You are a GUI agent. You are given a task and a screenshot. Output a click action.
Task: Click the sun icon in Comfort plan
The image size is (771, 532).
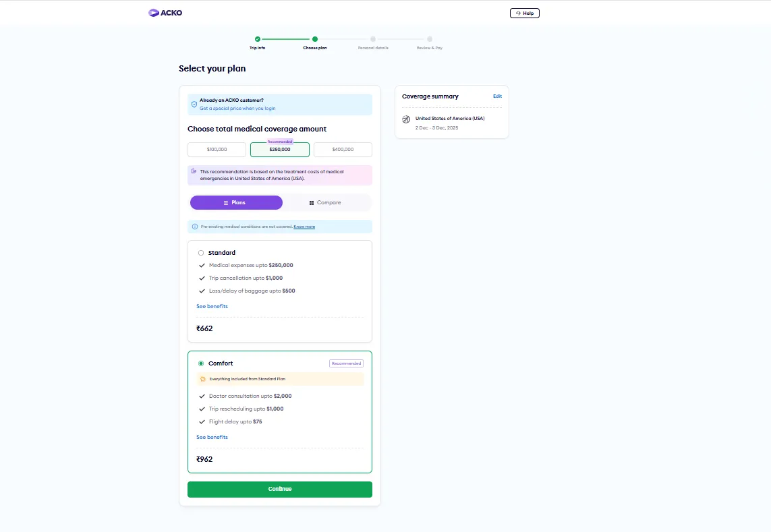(203, 379)
